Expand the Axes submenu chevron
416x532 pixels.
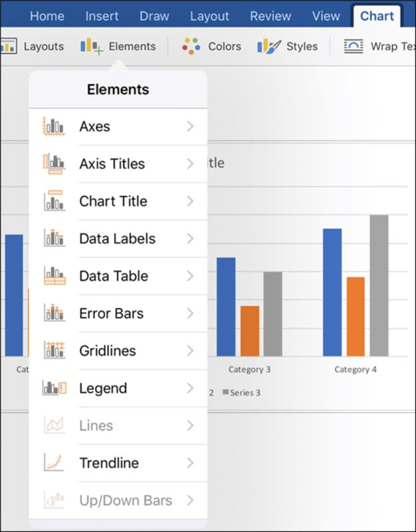point(190,126)
